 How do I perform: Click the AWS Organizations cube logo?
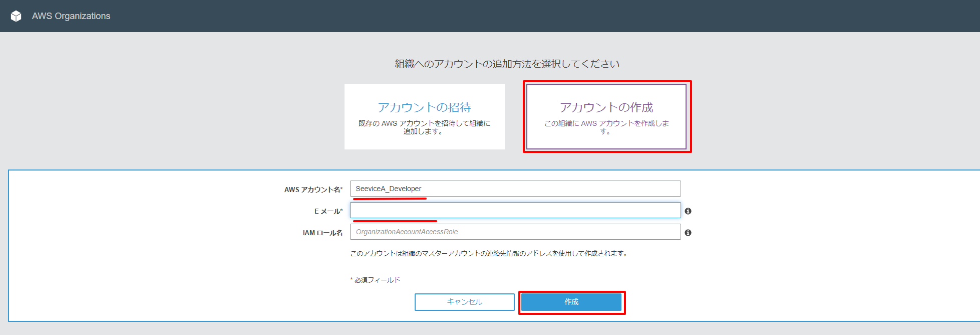[x=16, y=16]
